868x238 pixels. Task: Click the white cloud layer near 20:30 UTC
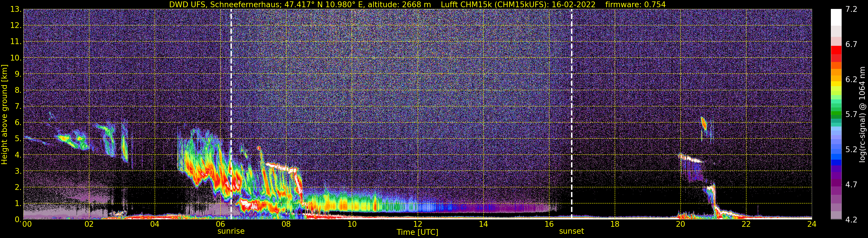(691, 158)
